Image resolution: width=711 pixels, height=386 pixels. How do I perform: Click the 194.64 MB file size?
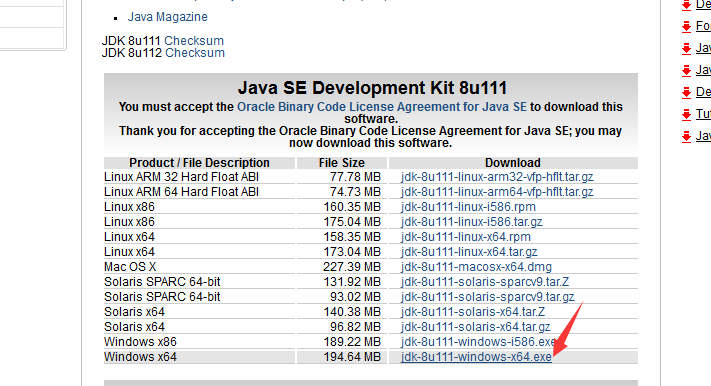pyautogui.click(x=352, y=357)
